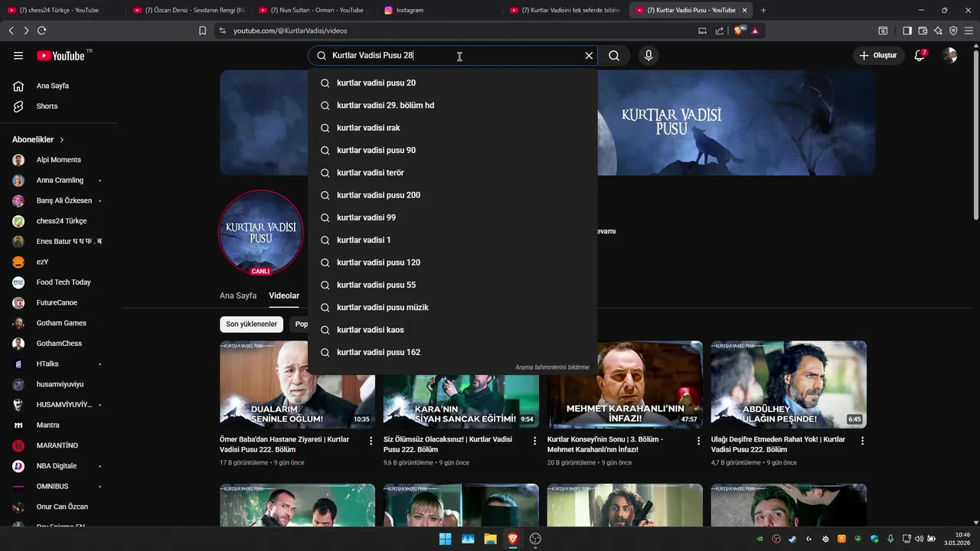
Task: Choose suggestion kurtlar vadisi ırak
Action: coord(452,128)
